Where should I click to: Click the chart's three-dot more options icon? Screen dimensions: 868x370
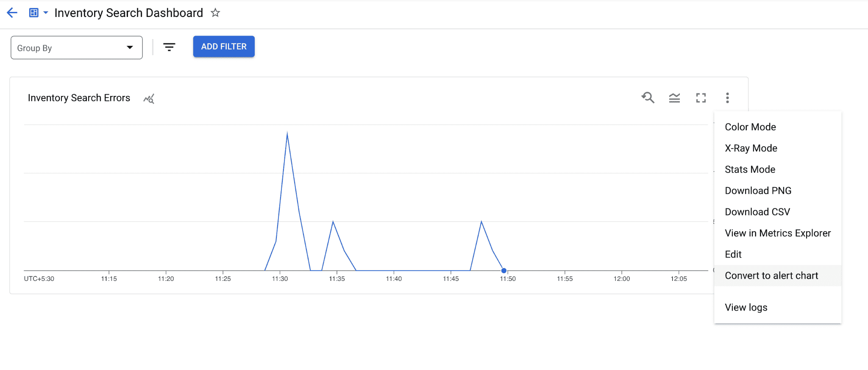(x=727, y=98)
